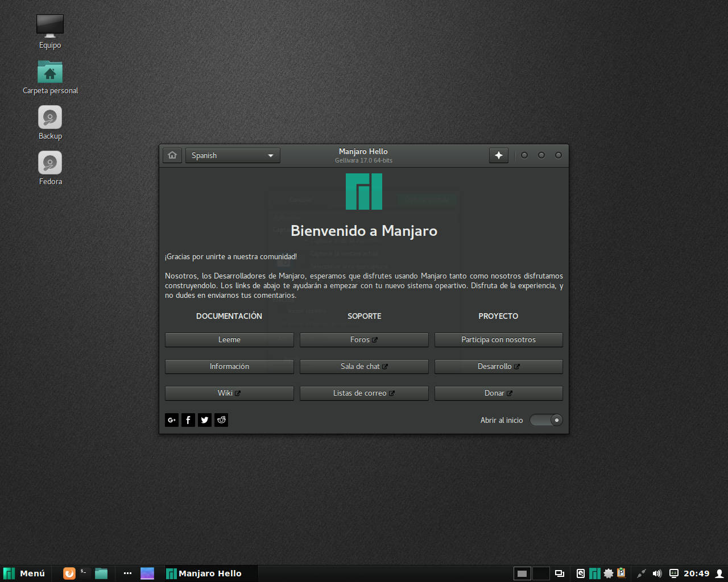Click the Manjaro tray icon

click(x=595, y=573)
